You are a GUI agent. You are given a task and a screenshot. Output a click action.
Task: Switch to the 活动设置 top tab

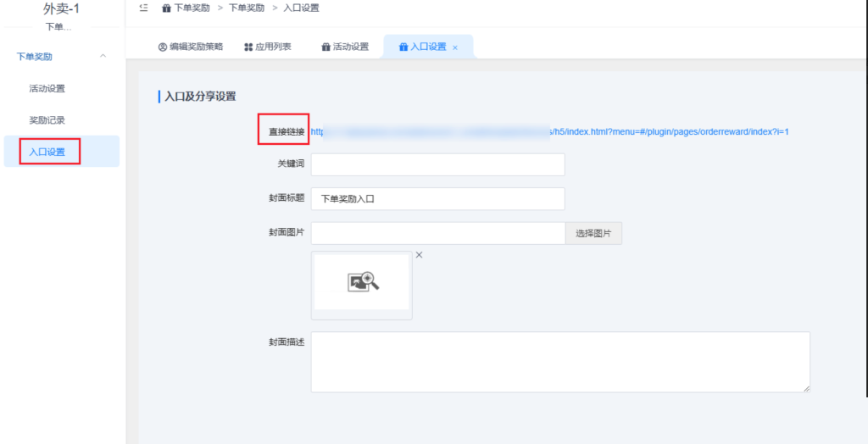click(345, 47)
